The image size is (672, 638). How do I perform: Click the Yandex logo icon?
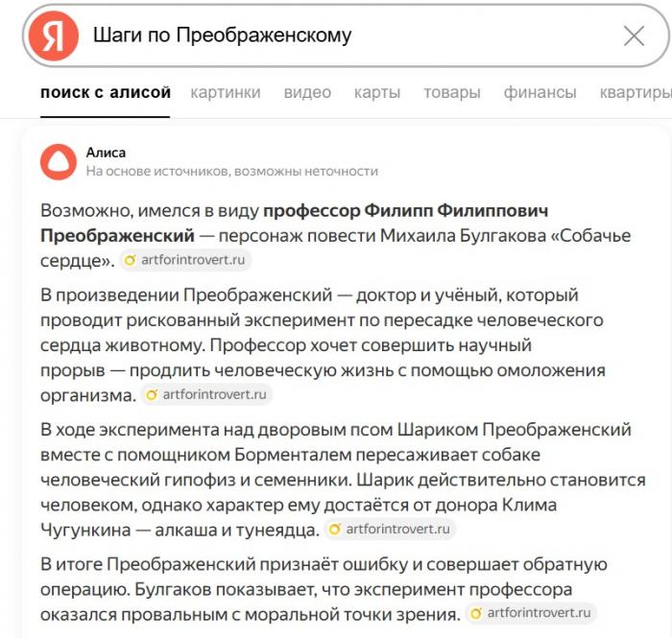(53, 36)
